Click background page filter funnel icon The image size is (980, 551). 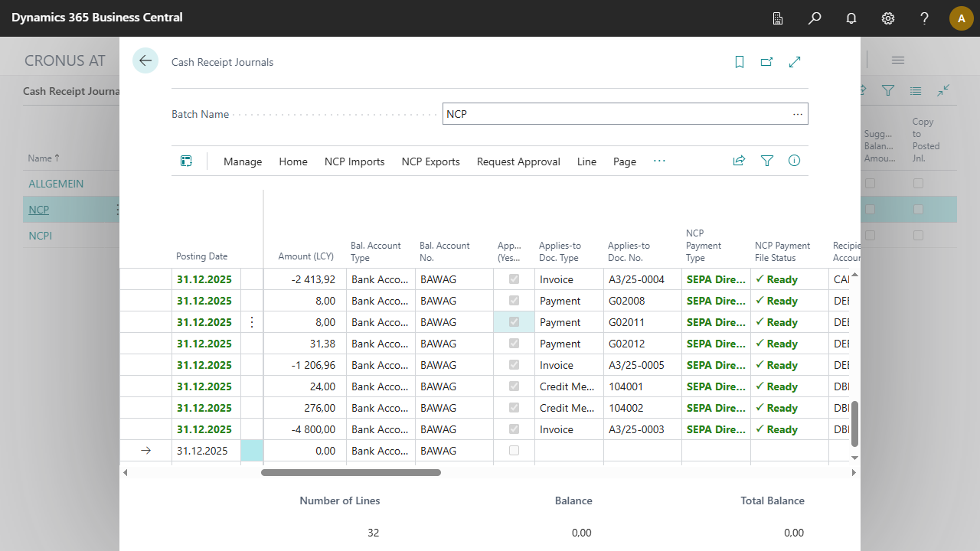888,90
